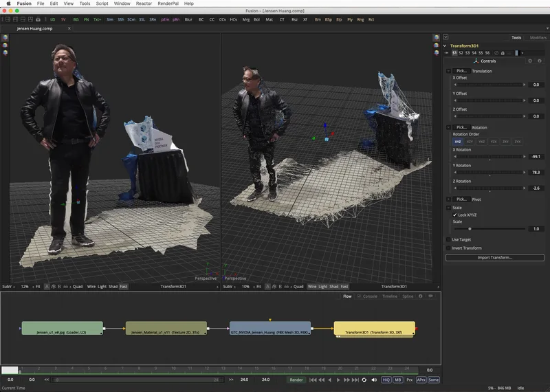Switch to the Console tab

(370, 296)
